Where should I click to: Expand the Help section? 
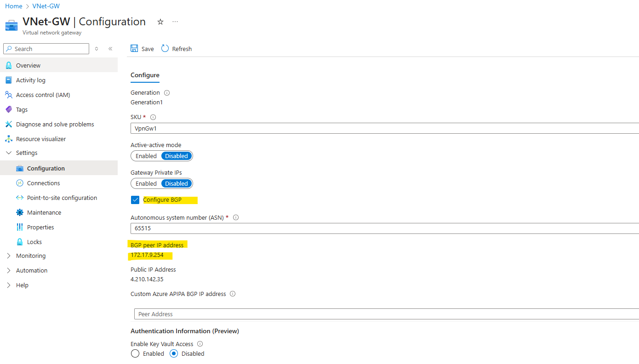tap(9, 285)
